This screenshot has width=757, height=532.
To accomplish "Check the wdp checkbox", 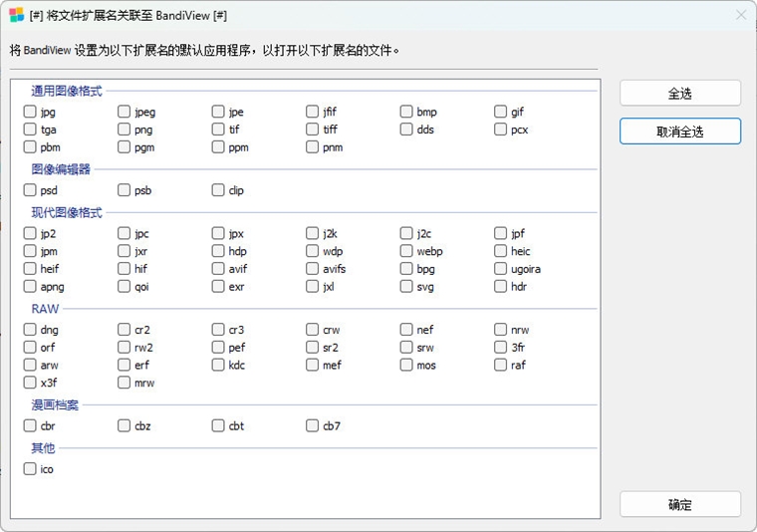I will coord(313,251).
